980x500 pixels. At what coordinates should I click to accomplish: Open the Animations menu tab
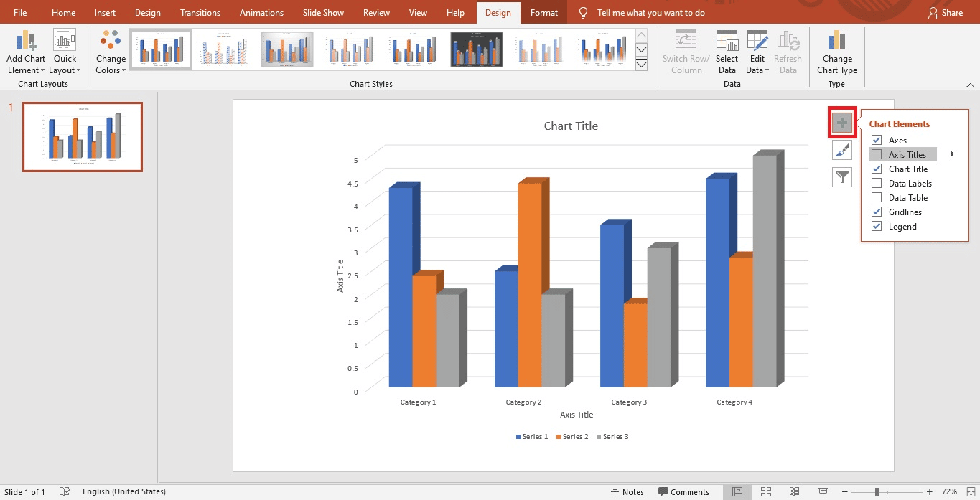pyautogui.click(x=261, y=12)
